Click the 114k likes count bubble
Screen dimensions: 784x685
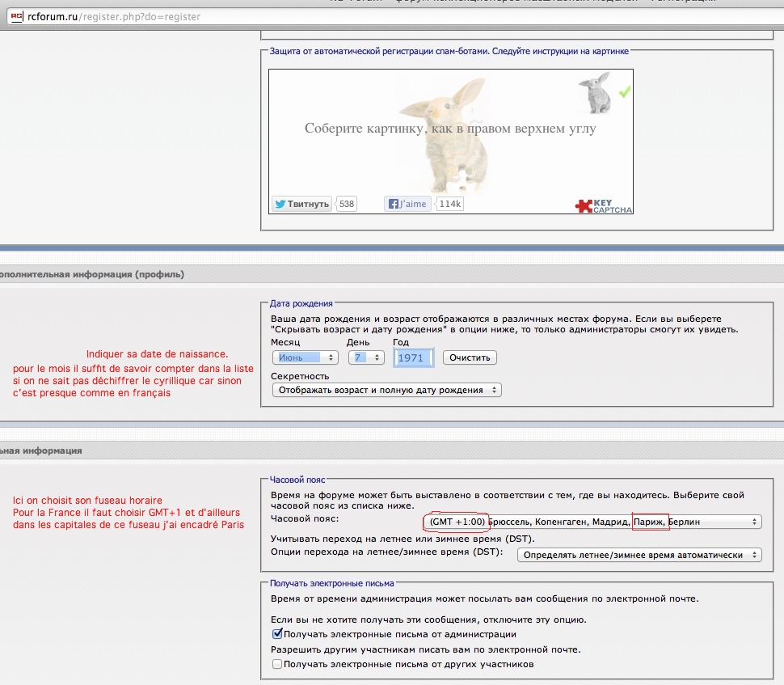pos(450,204)
